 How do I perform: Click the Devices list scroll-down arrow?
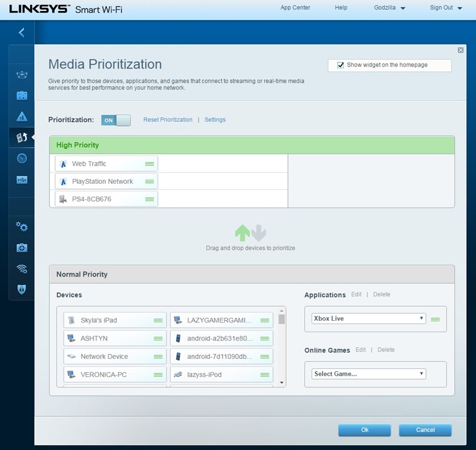[x=282, y=383]
